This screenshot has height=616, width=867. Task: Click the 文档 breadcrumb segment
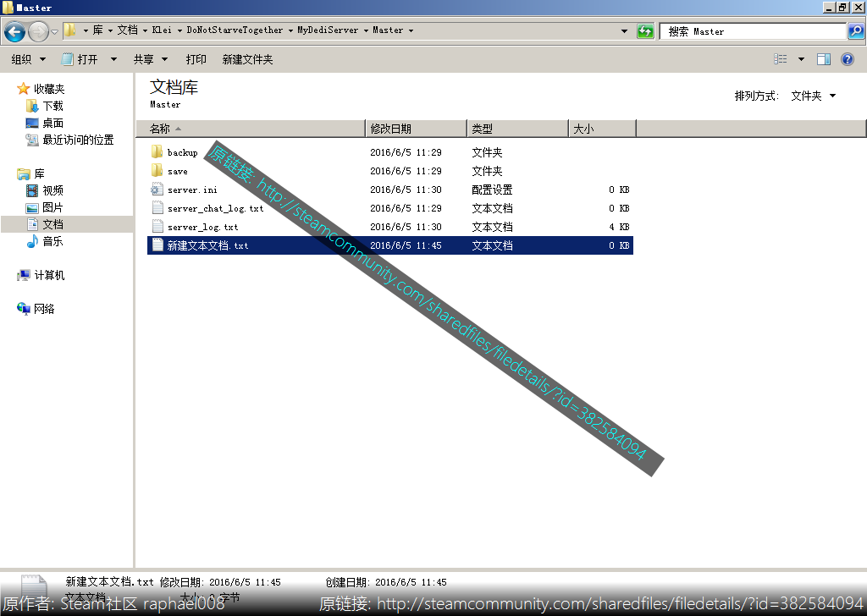tap(128, 30)
